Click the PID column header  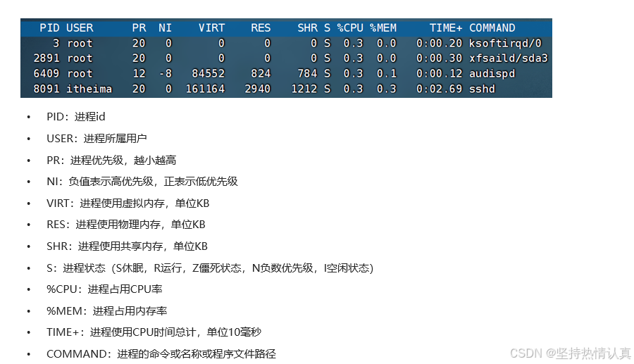[x=49, y=28]
